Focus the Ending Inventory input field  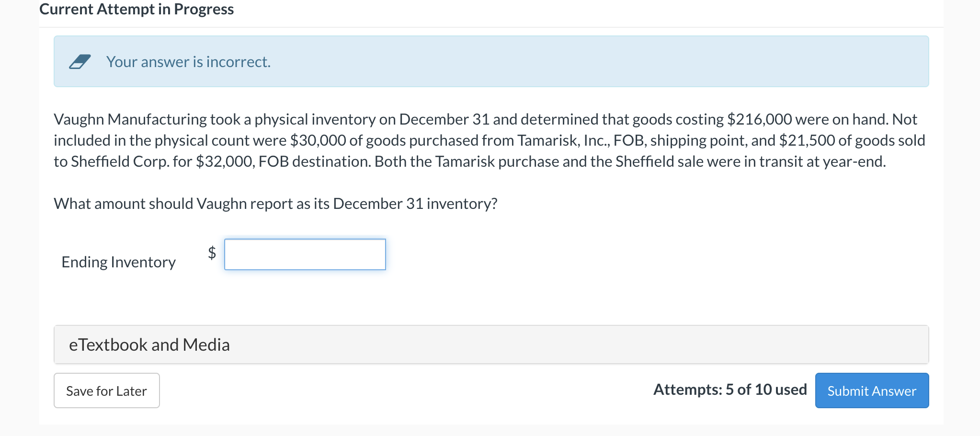click(305, 254)
